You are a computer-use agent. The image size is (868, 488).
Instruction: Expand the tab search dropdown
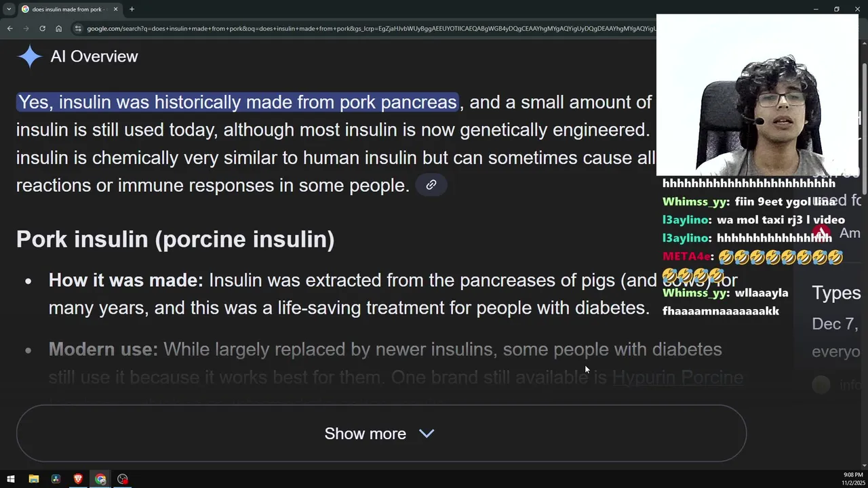point(9,9)
